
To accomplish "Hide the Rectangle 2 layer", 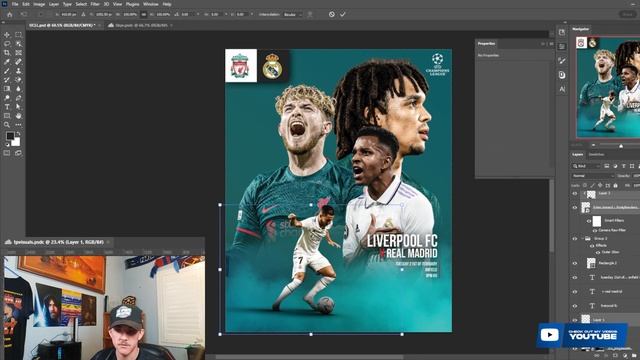I will click(575, 264).
